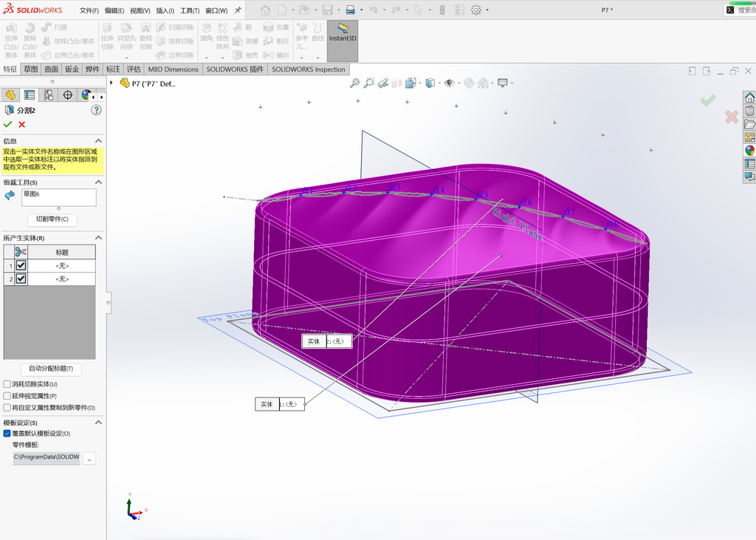Click the 实体 2 callout label in viewport
The width and height of the screenshot is (756, 540).
(326, 341)
